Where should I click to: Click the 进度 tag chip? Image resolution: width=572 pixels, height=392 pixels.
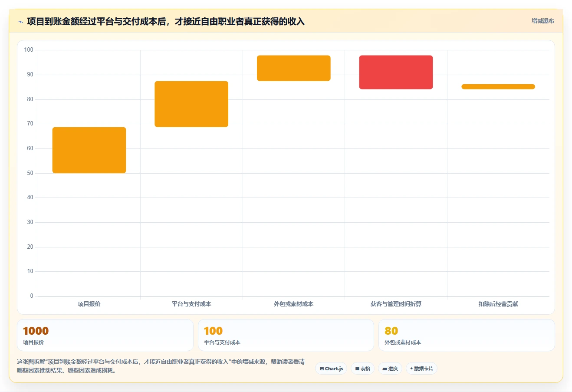[390, 369]
